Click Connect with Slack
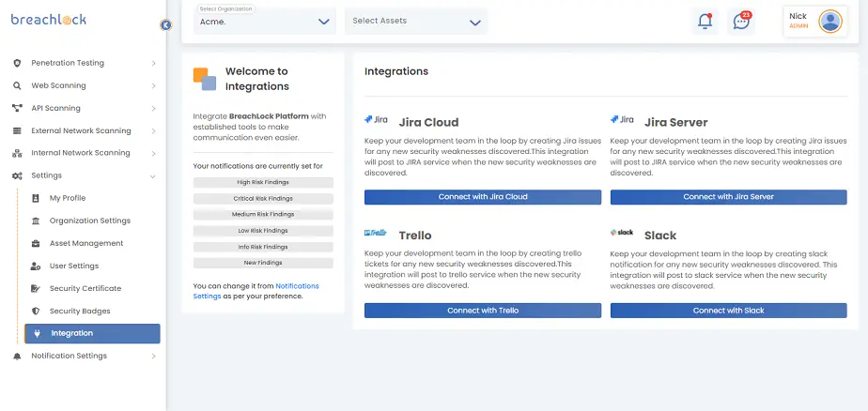The image size is (868, 411). pos(729,311)
